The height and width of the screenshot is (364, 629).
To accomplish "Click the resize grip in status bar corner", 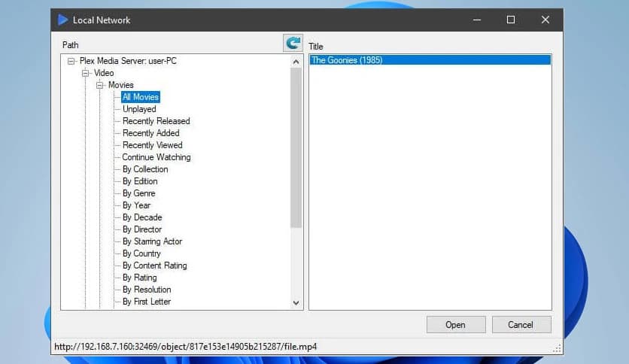I will coord(557,348).
